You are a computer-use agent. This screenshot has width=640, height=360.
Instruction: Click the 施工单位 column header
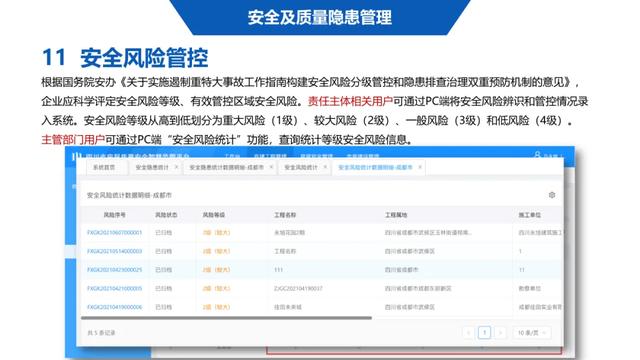529,215
